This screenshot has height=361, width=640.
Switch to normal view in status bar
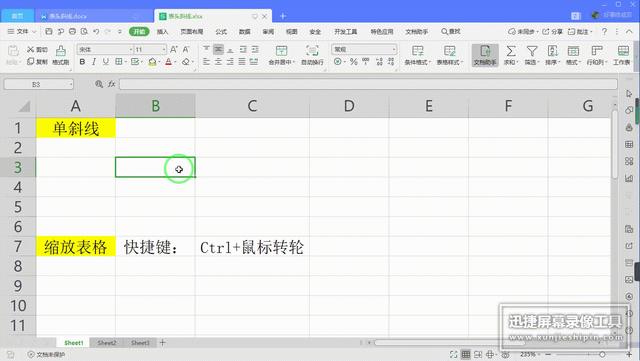pos(466,354)
